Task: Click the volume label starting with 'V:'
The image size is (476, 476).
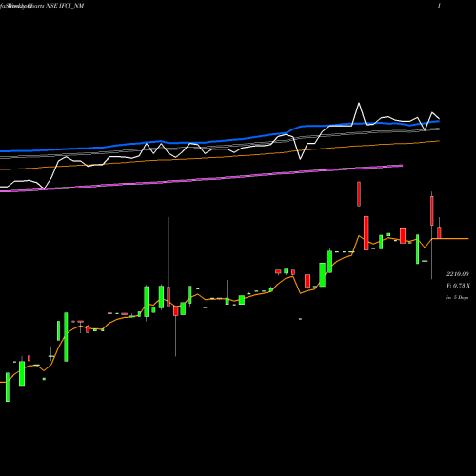Action: coord(458,286)
